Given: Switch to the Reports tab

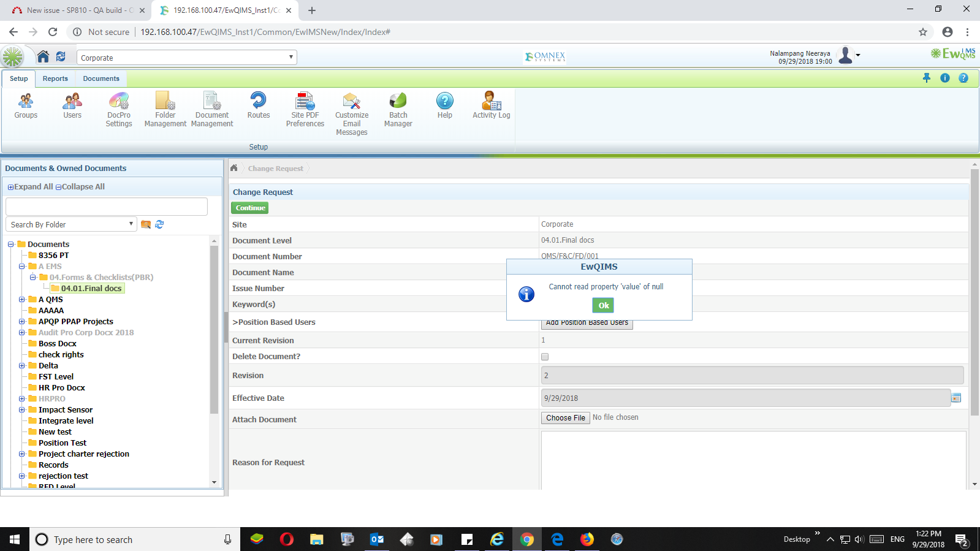Looking at the screenshot, I should (x=55, y=78).
